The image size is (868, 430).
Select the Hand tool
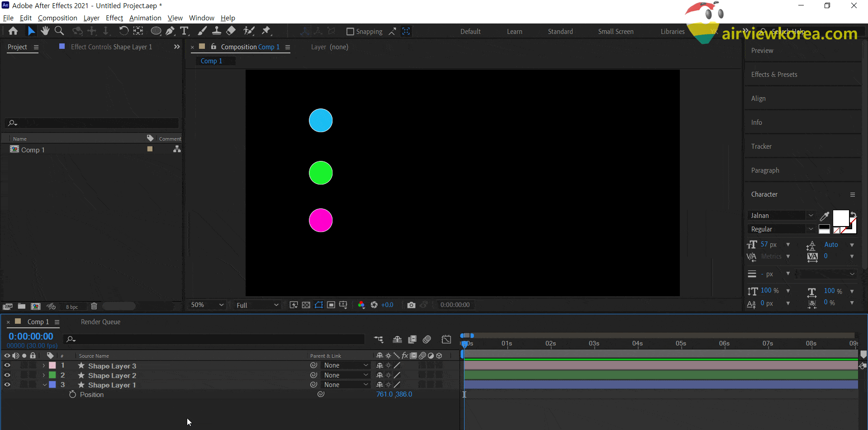coord(45,31)
